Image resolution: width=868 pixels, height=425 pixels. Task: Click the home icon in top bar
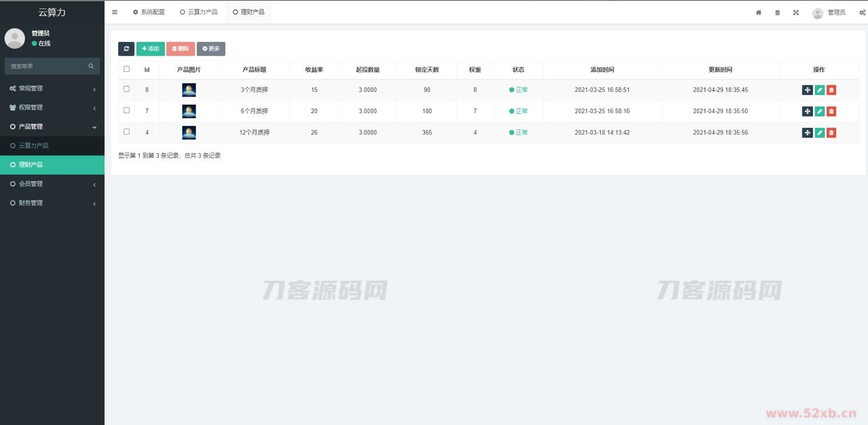pos(758,13)
